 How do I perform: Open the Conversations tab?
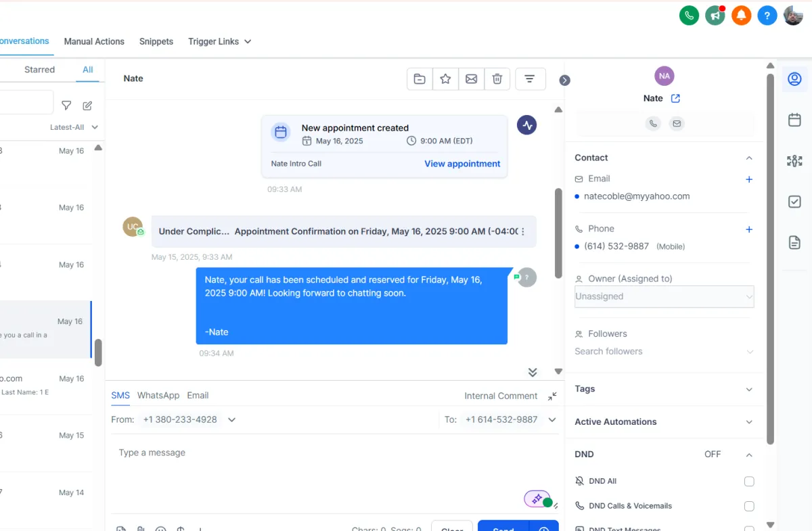point(23,41)
